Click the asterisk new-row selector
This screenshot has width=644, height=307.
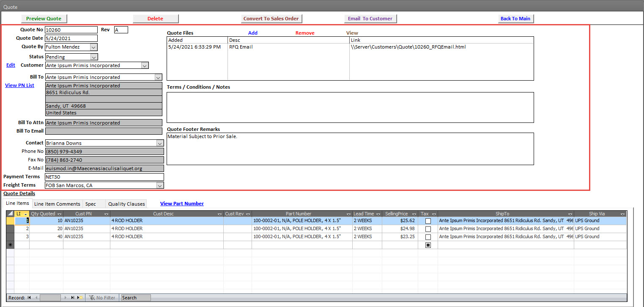point(10,245)
